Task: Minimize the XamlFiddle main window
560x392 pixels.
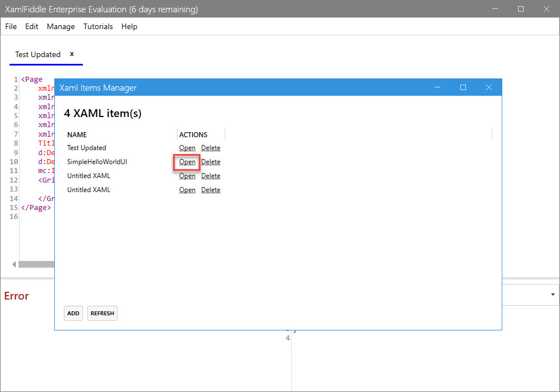Action: [x=495, y=9]
